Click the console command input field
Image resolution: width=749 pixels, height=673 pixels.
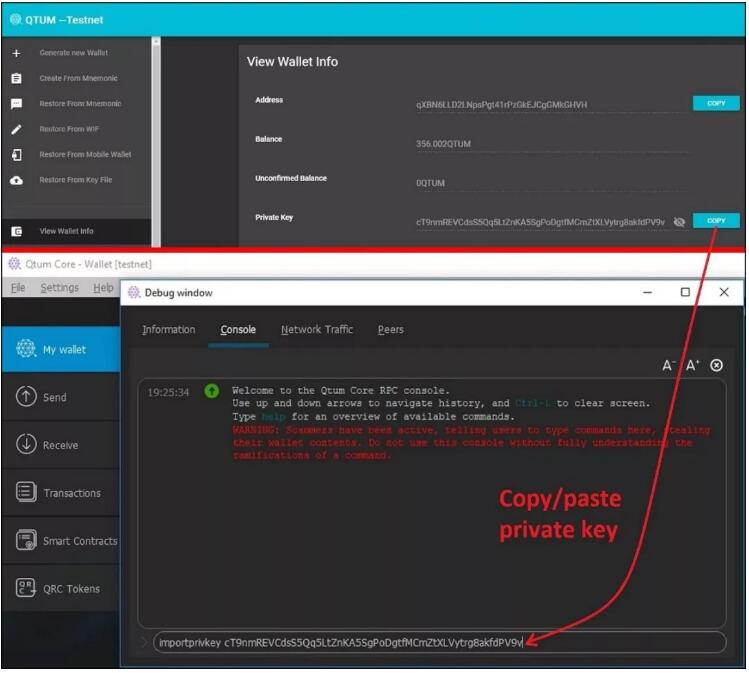pos(440,642)
